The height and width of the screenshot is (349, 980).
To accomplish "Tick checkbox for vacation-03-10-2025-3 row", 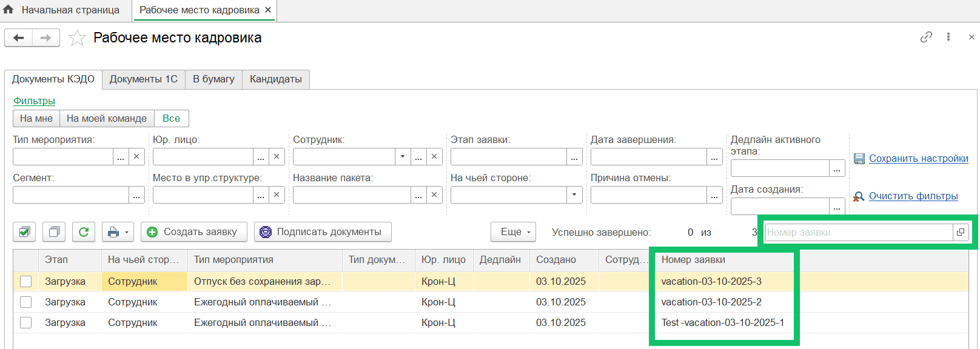I will point(25,282).
